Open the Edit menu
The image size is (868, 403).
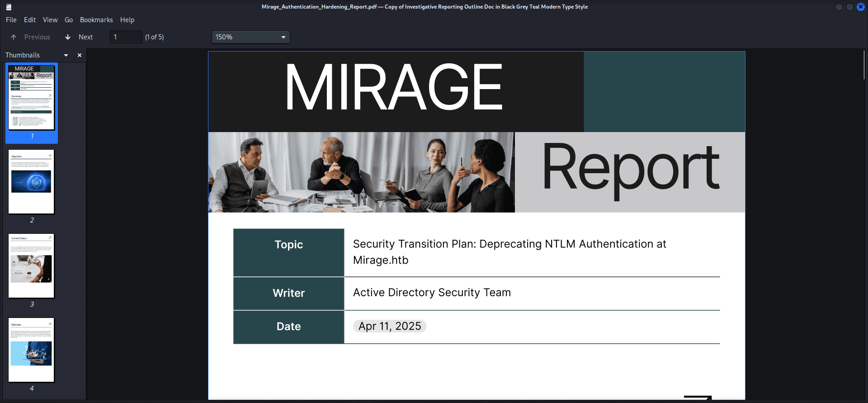[x=30, y=20]
